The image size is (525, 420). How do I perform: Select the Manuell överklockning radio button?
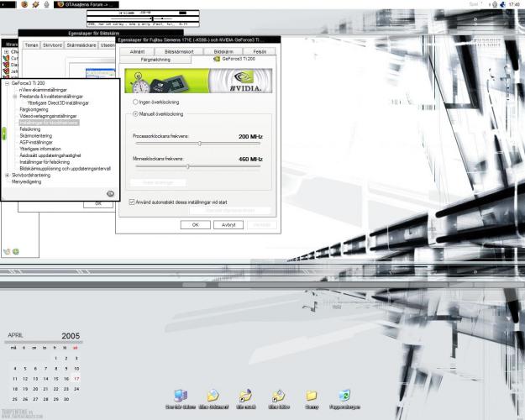click(136, 113)
